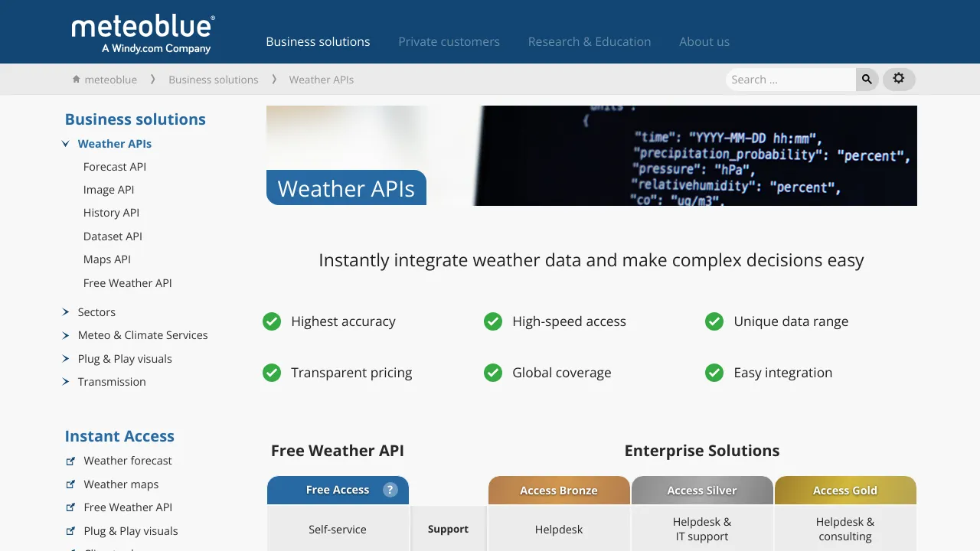Image resolution: width=980 pixels, height=551 pixels.
Task: Click the Business solutions sidebar heading
Action: 136,119
